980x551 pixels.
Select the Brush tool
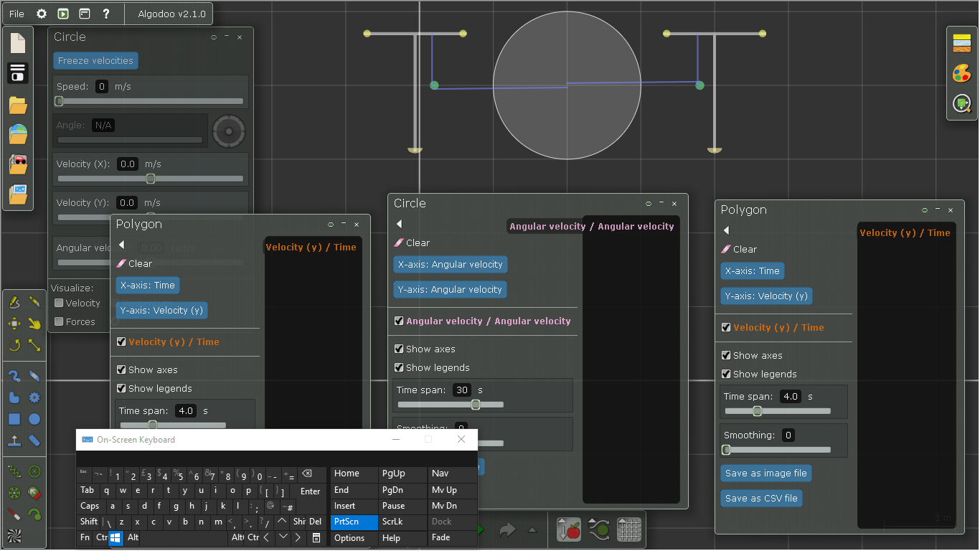[14, 376]
